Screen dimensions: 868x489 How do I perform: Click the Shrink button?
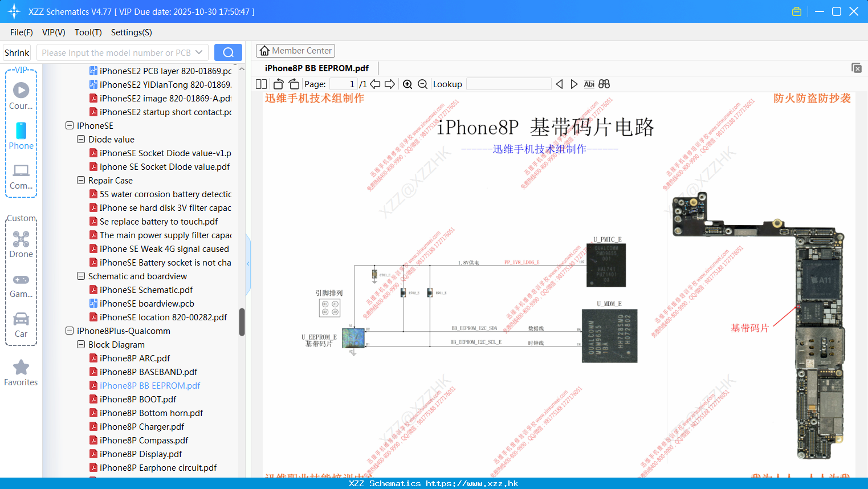(17, 52)
